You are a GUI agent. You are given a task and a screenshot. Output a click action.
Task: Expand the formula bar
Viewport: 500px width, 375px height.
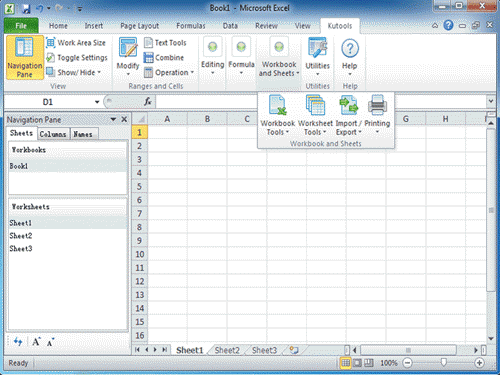[491, 101]
